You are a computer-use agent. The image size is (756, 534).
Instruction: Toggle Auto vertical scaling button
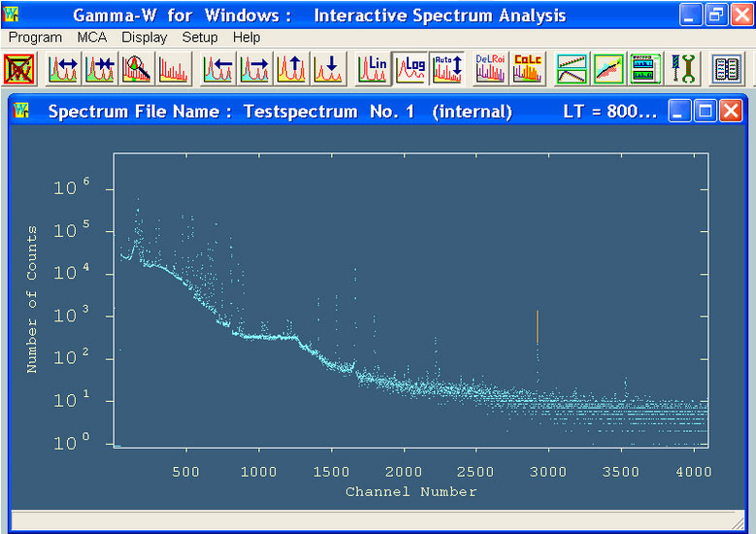pos(446,69)
